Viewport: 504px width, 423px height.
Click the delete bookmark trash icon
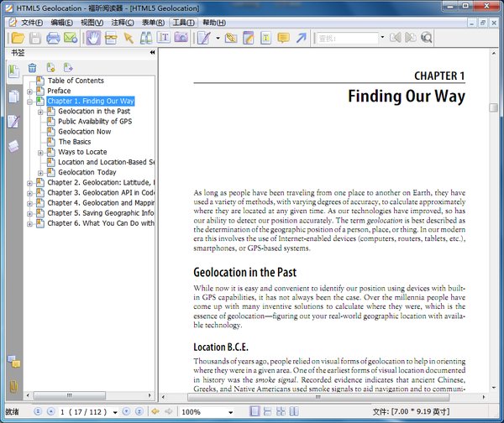coord(32,67)
